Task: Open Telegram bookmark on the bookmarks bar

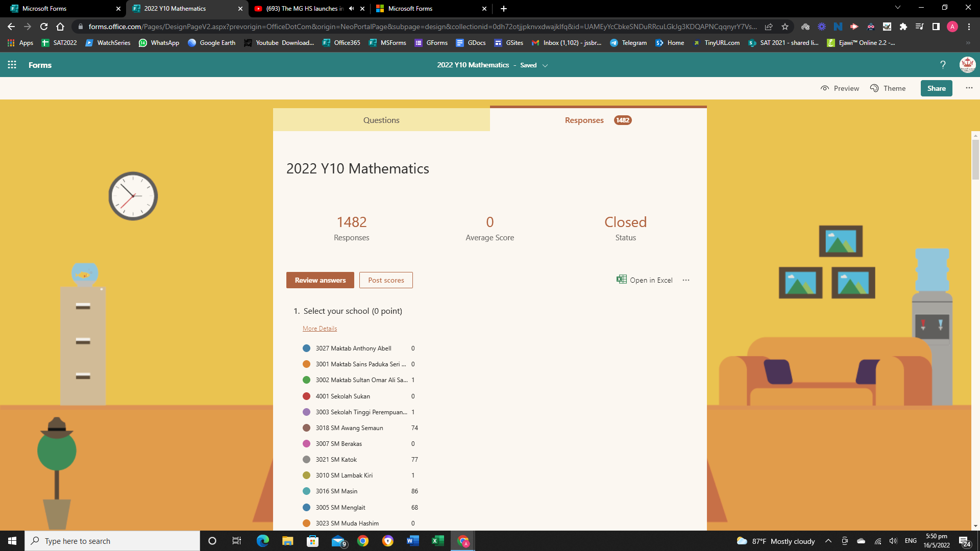Action: (x=628, y=43)
